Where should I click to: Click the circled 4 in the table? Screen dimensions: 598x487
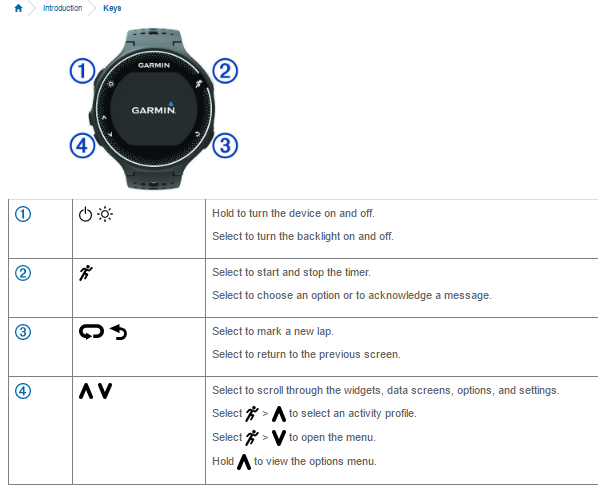(23, 391)
